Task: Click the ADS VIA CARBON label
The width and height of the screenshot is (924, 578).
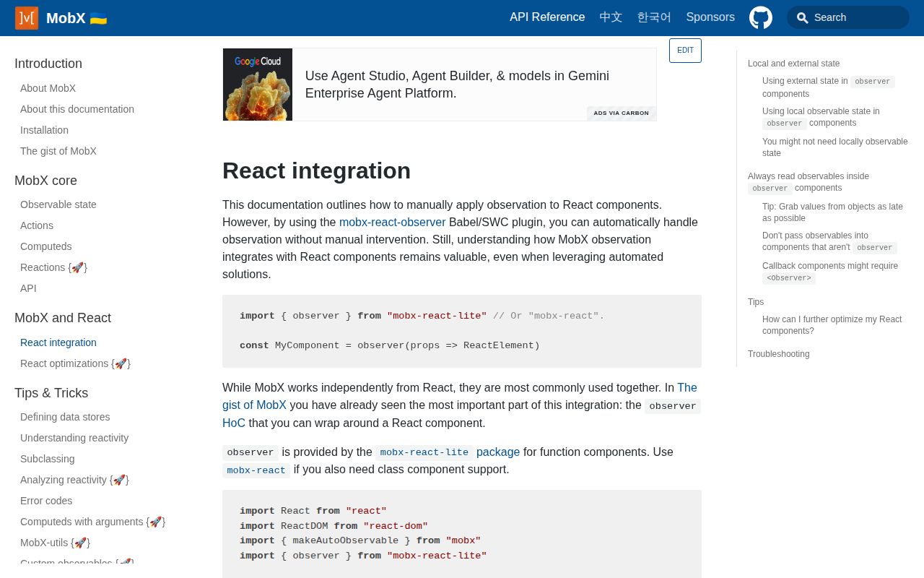Action: pos(621,113)
